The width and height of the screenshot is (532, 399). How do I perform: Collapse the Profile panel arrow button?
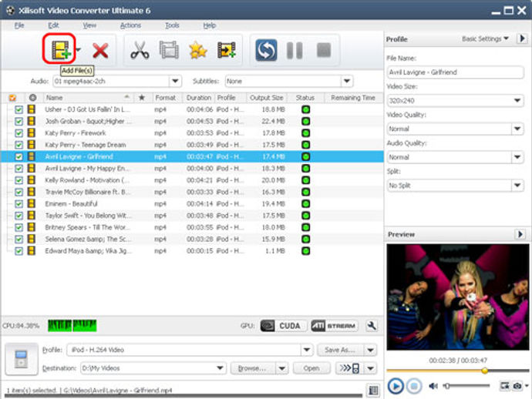[x=522, y=39]
